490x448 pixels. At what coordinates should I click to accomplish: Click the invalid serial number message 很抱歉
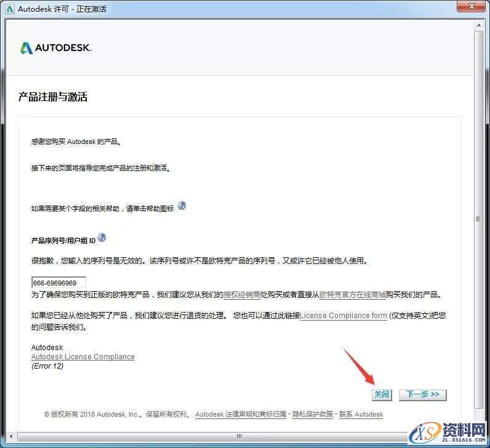199,260
